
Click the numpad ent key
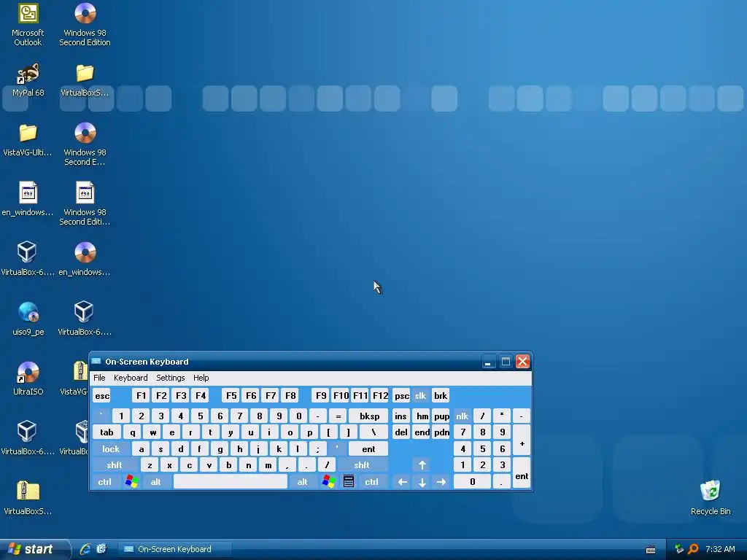[x=522, y=473]
